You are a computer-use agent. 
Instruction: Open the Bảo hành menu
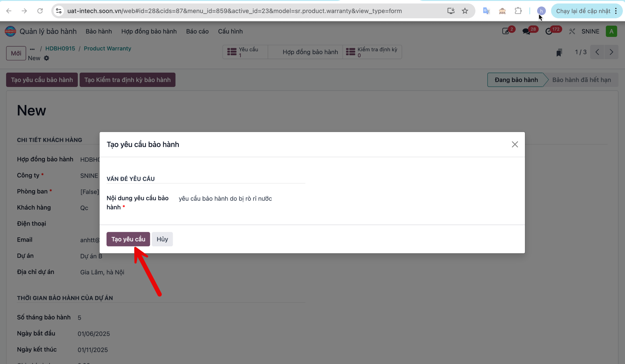tap(99, 31)
